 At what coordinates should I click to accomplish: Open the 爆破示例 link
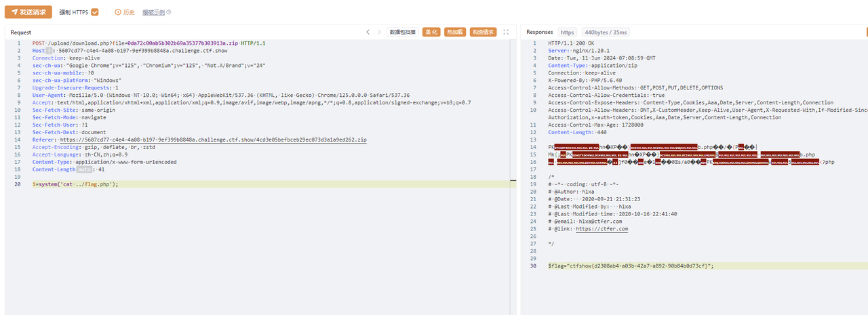pos(153,12)
